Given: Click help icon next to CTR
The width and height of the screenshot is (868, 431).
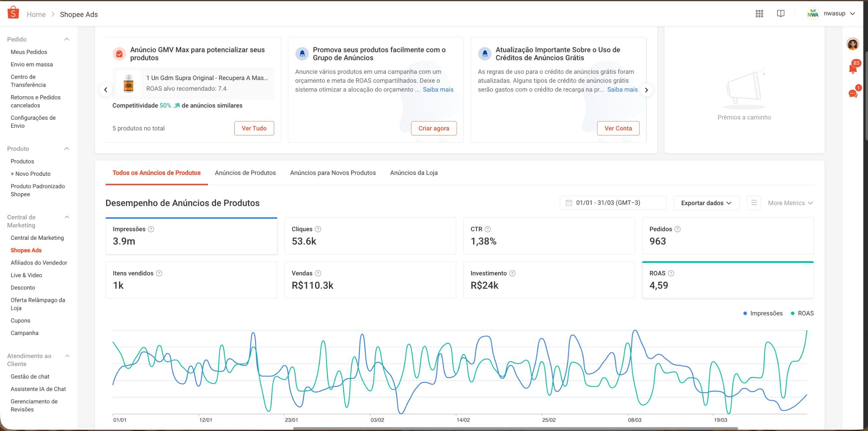Looking at the screenshot, I should pos(487,229).
